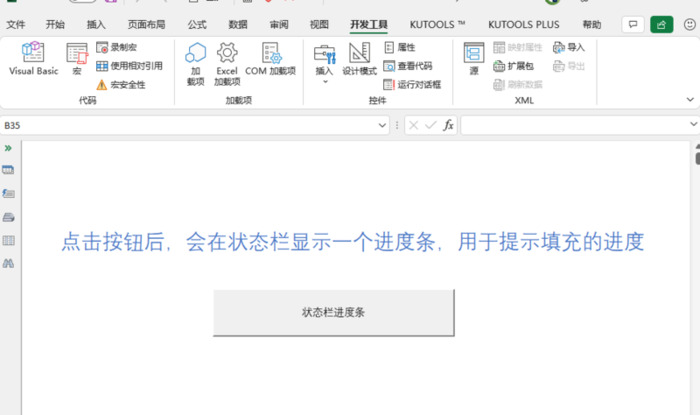Open XML 扩展包 expansion packs
The width and height of the screenshot is (700, 415).
(513, 66)
